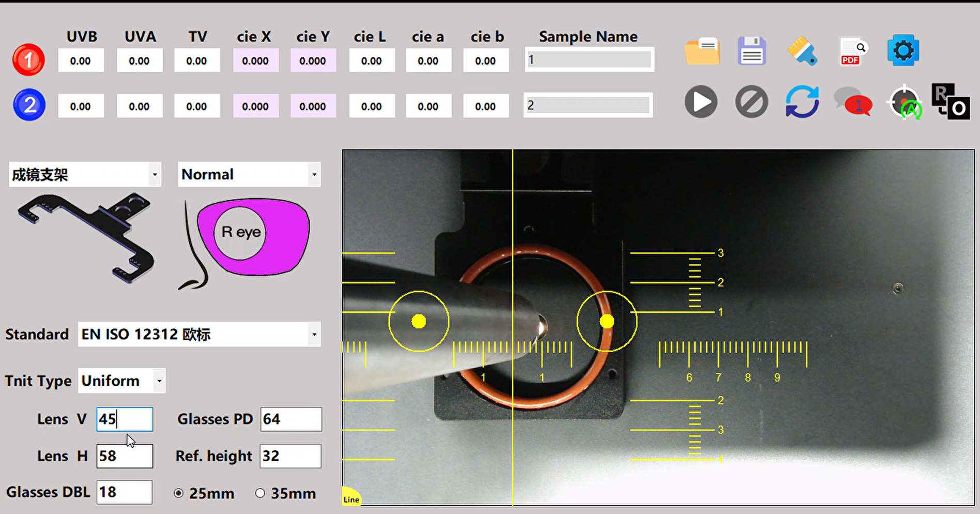
Task: Click the cie a value in row 1
Action: tap(428, 61)
